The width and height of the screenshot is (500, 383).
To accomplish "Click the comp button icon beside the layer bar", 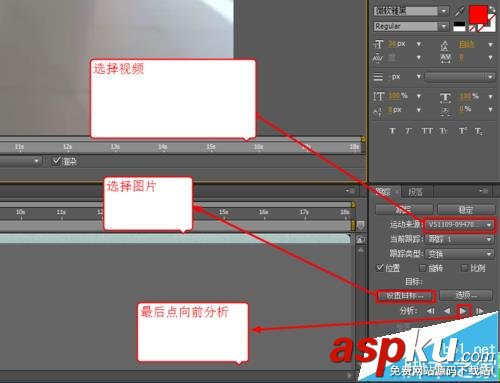I will (361, 239).
